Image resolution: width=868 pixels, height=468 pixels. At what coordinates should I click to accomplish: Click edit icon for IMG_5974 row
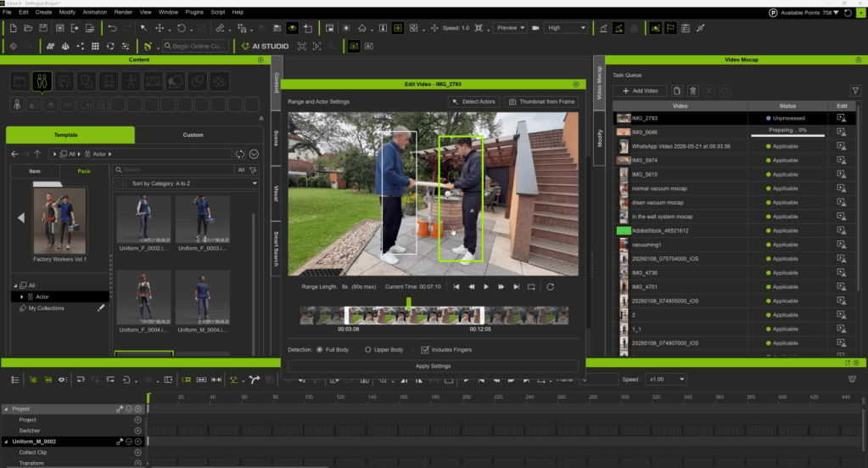coord(842,160)
